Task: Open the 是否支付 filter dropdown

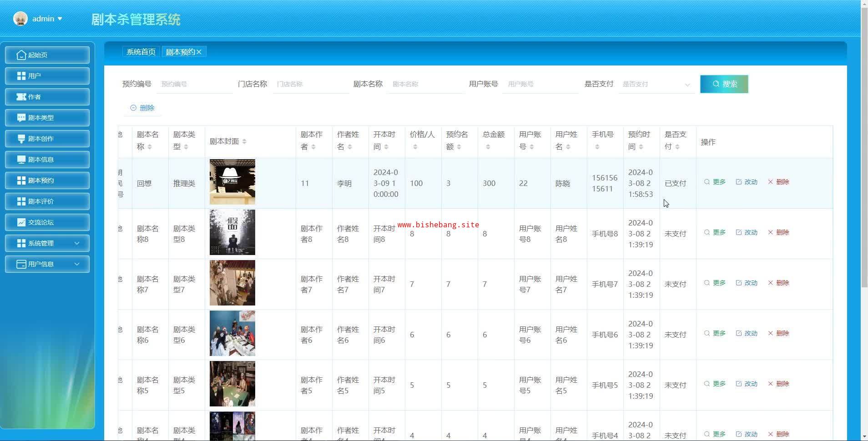Action: pos(656,84)
